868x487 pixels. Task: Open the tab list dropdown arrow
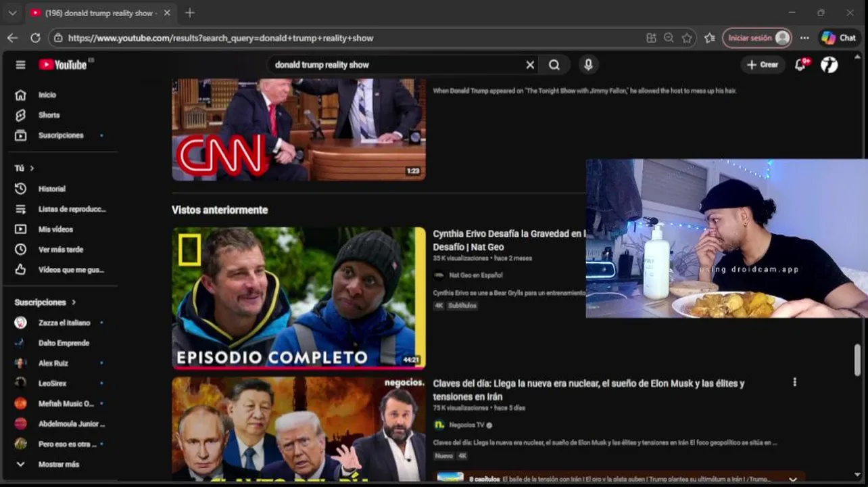coord(12,13)
